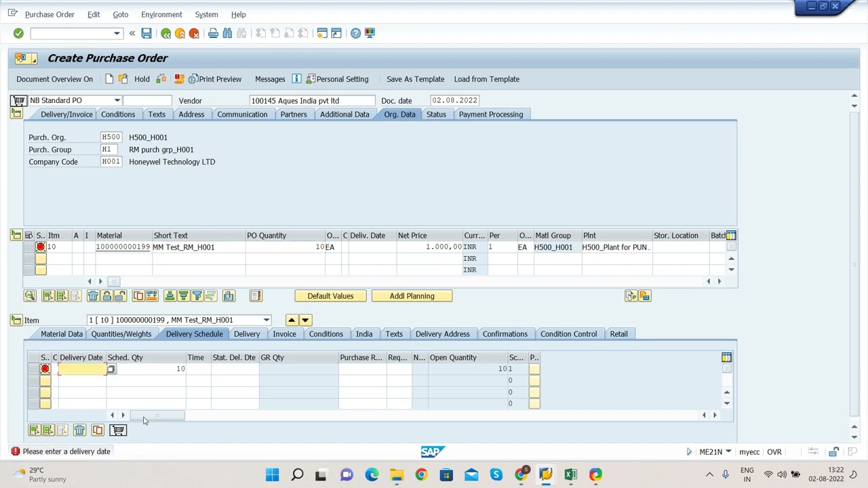Click the Set filter funnel icon
This screenshot has height=488, width=868.
(x=197, y=296)
